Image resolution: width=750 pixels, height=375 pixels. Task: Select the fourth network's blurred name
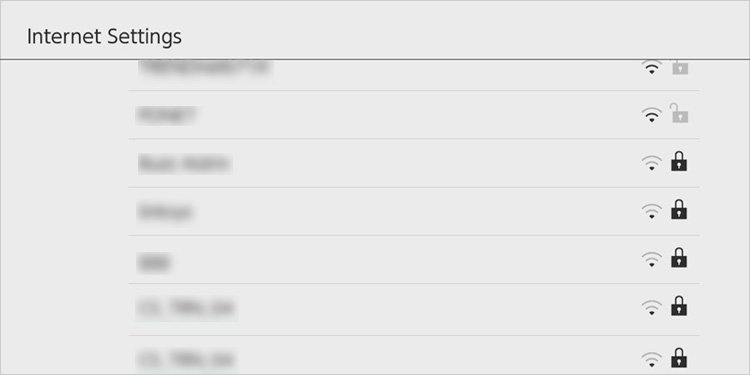pos(165,212)
